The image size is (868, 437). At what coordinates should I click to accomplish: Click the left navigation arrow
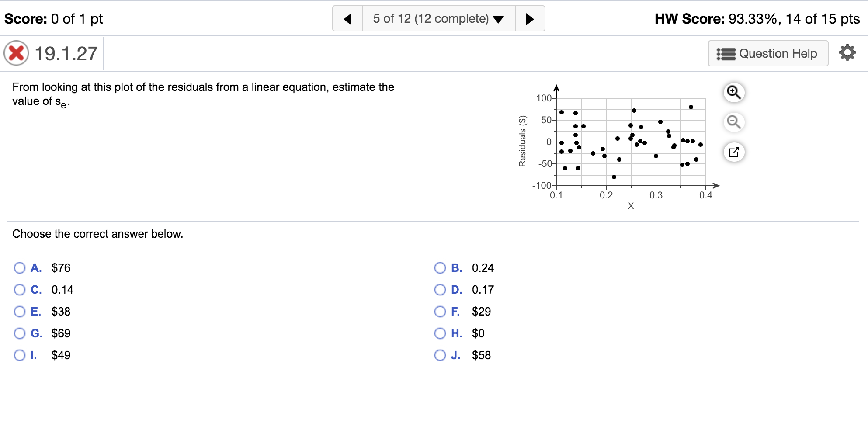(347, 18)
